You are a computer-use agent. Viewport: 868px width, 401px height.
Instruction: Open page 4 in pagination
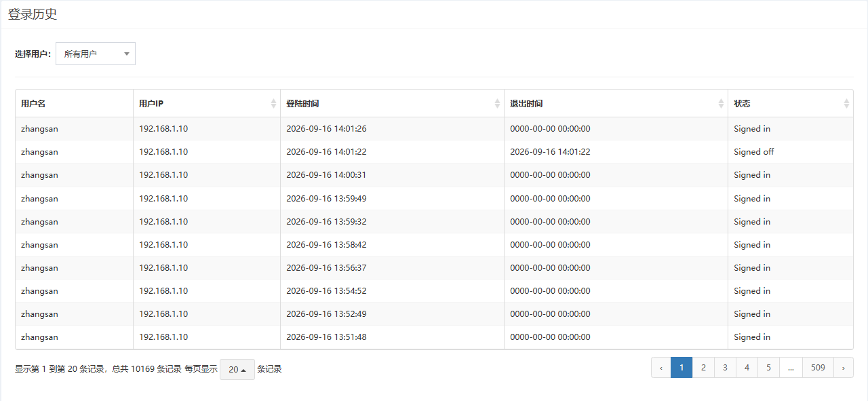[747, 368]
